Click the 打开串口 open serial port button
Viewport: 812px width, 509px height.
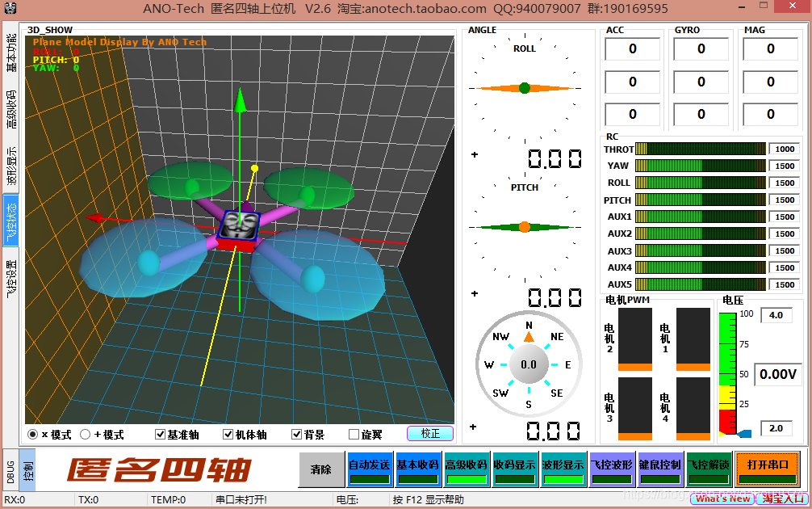coord(768,469)
